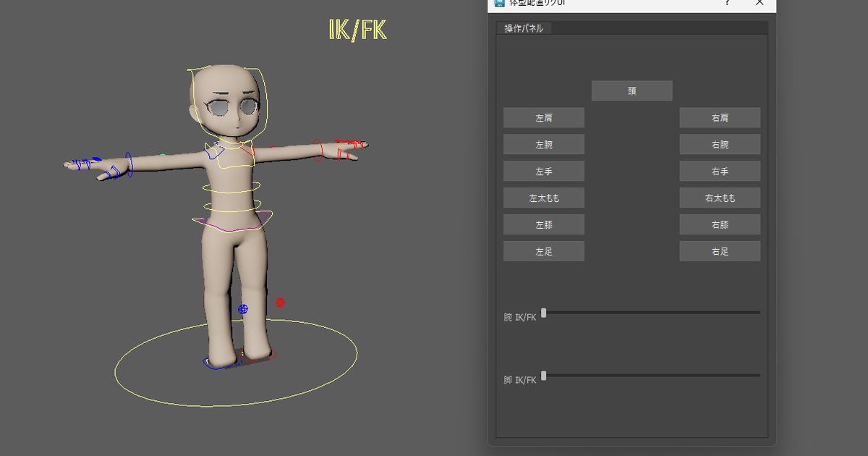Select the 左太もも thigh button

[544, 198]
